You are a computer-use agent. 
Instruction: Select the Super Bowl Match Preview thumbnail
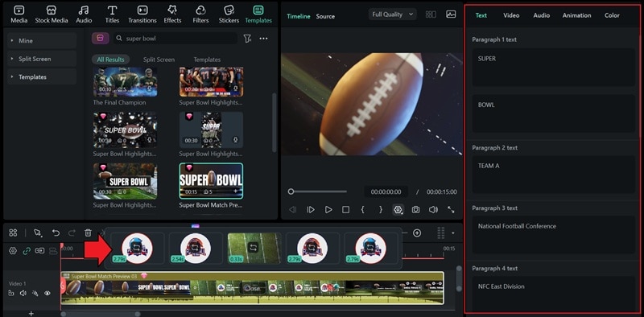[211, 181]
